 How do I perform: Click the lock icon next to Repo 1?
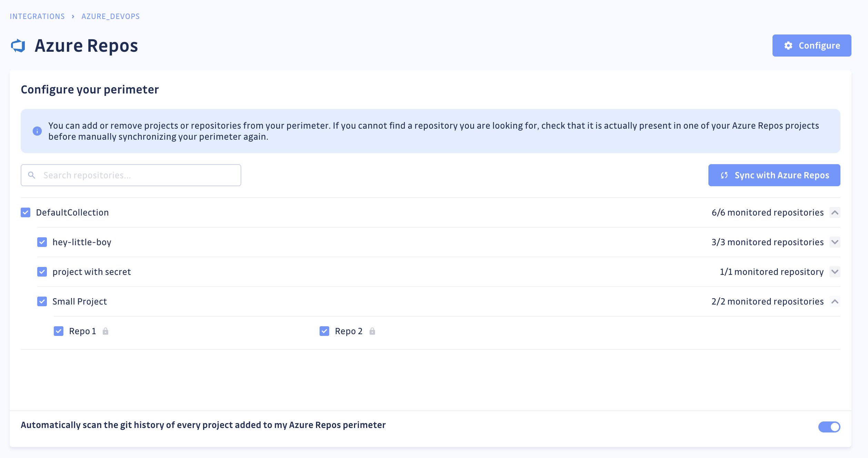[x=105, y=331]
